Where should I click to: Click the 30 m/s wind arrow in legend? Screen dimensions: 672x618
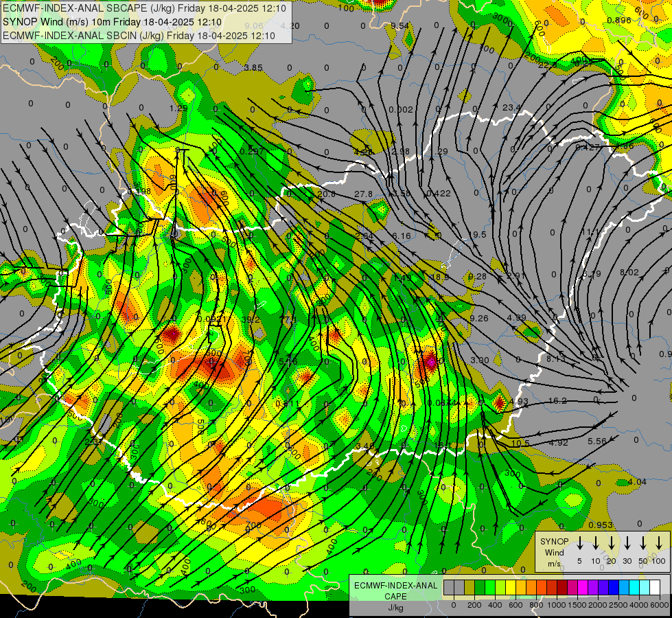pos(627,542)
